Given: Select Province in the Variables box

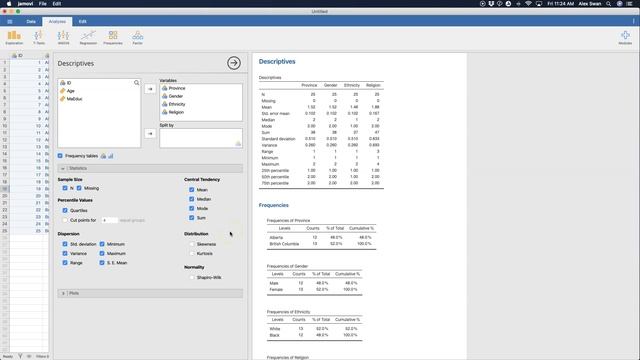Looking at the screenshot, I should 177,88.
